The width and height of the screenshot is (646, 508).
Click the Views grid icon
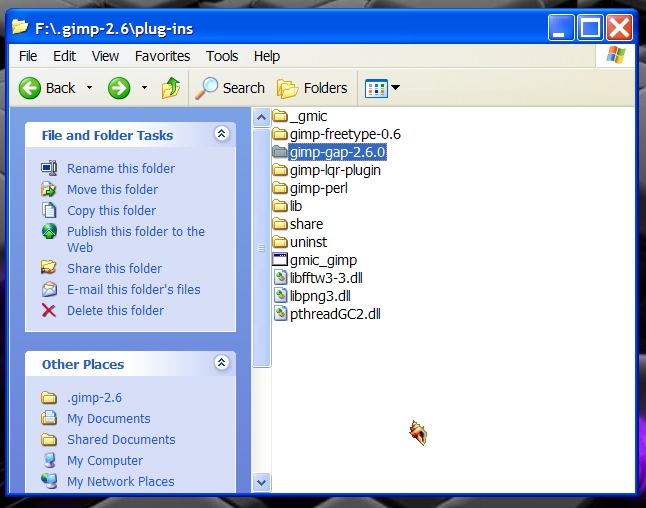tap(376, 88)
